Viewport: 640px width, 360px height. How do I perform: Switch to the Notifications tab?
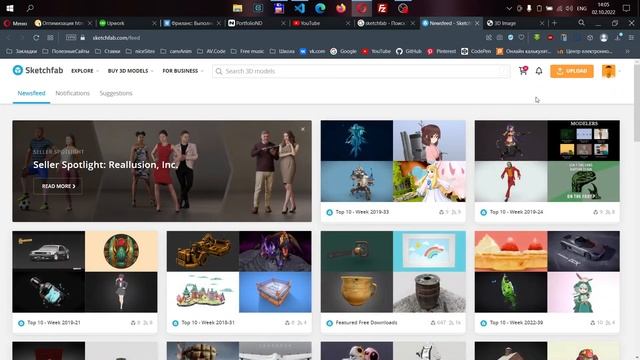[72, 93]
